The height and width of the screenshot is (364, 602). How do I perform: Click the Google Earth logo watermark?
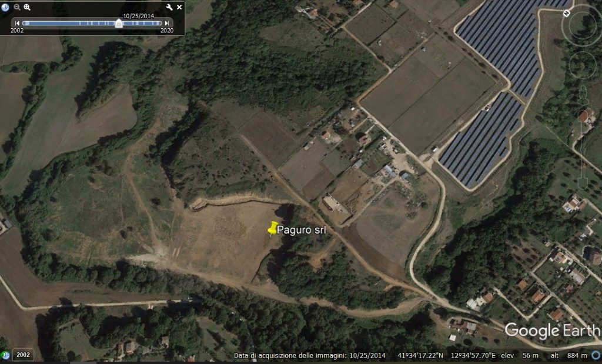(552, 331)
